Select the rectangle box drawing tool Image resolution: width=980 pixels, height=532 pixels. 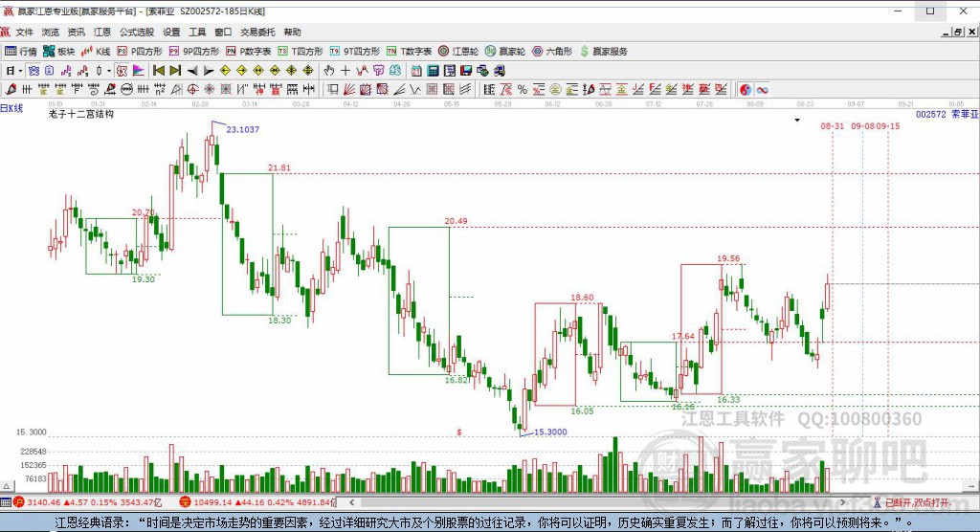(332, 89)
